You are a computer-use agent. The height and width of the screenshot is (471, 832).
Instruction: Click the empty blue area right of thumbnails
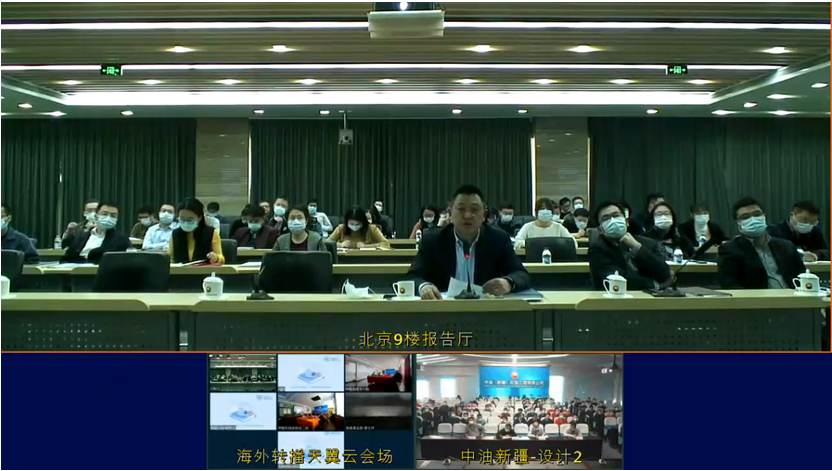tap(726, 410)
